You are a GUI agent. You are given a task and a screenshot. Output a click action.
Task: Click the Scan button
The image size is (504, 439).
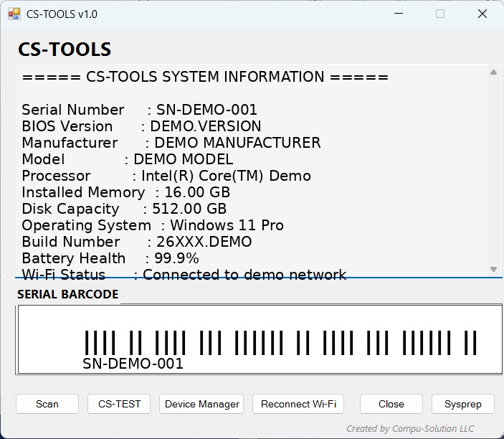[x=47, y=404]
